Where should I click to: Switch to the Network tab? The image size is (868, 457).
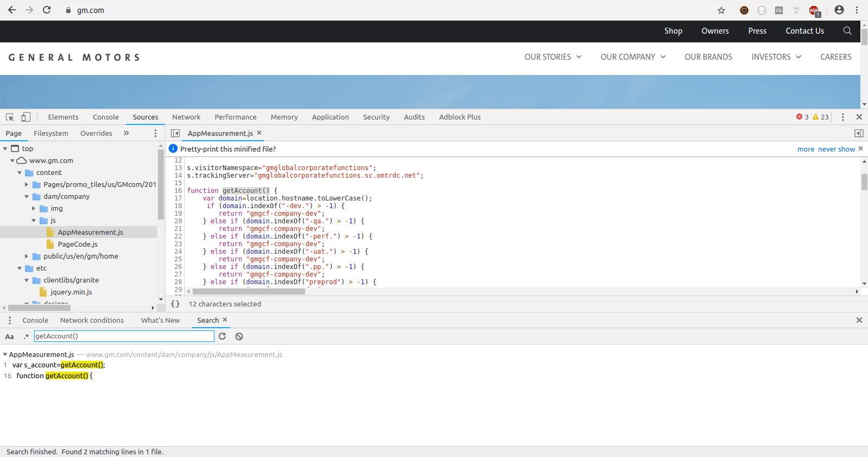pos(186,117)
